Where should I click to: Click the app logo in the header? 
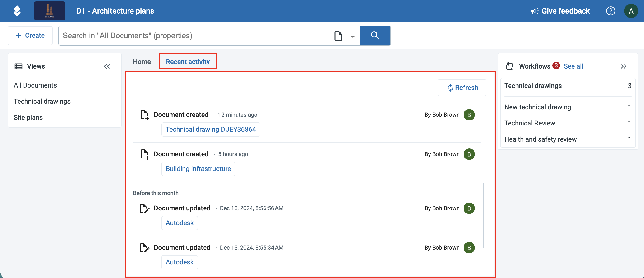[17, 11]
